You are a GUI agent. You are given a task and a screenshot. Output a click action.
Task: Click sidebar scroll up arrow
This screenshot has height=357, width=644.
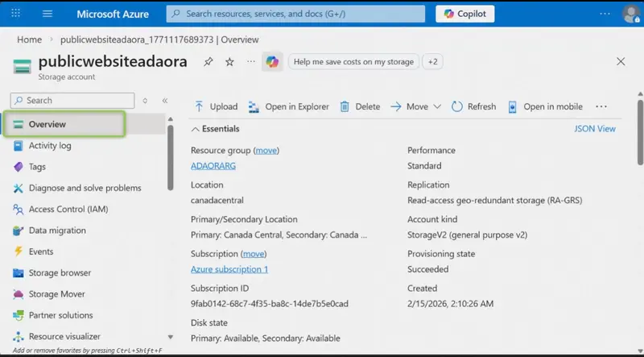pos(171,119)
